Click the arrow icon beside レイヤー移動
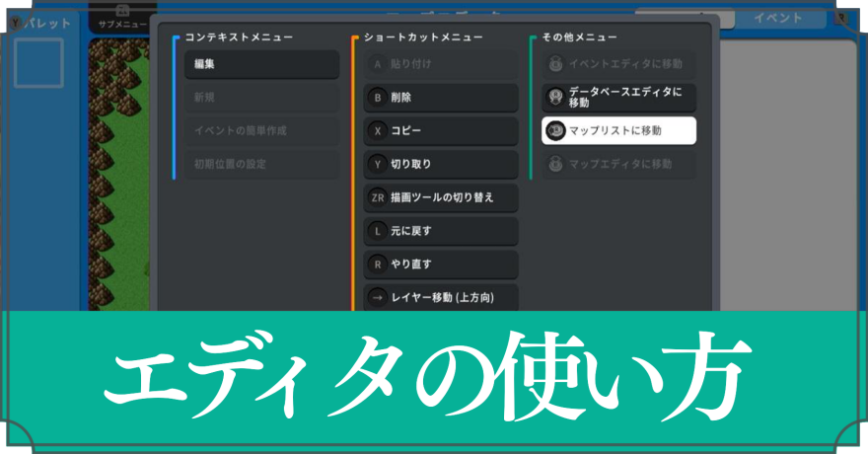Image resolution: width=868 pixels, height=454 pixels. coord(378,297)
